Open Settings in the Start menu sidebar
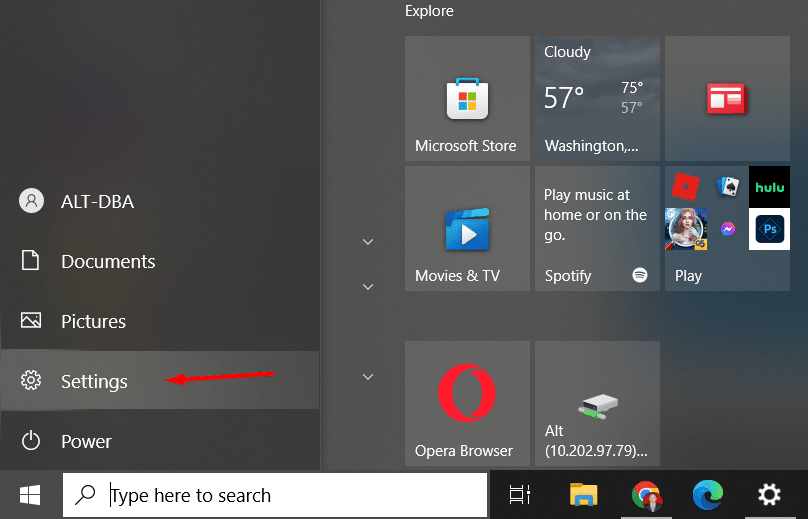 [160, 380]
